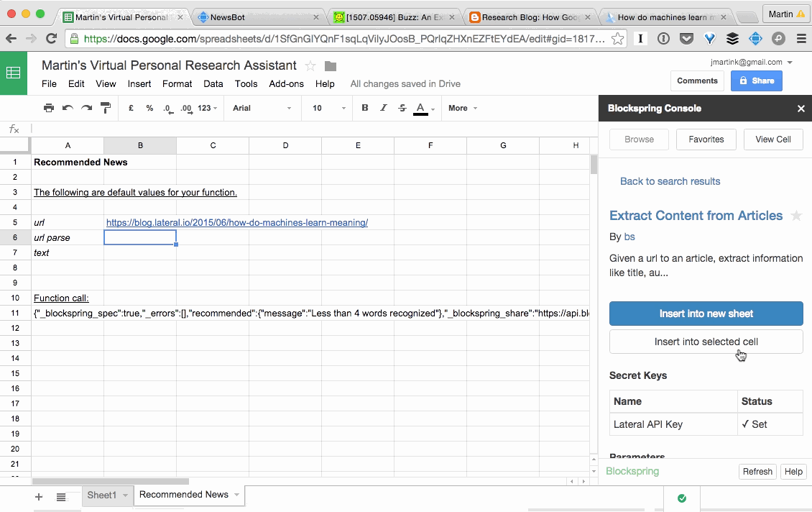
Task: Add a new sheet
Action: point(39,497)
